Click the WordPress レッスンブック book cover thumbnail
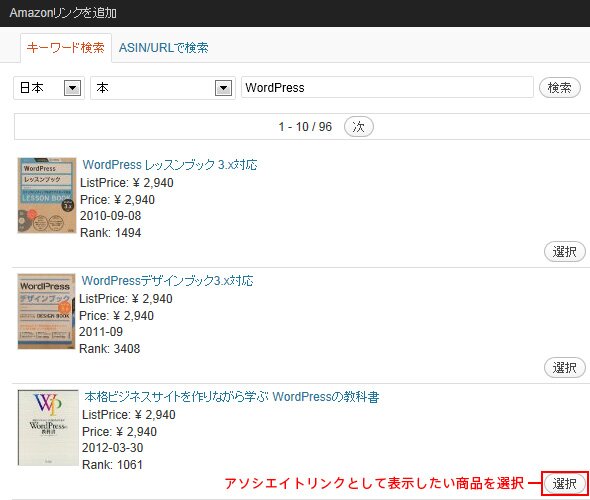 point(47,195)
